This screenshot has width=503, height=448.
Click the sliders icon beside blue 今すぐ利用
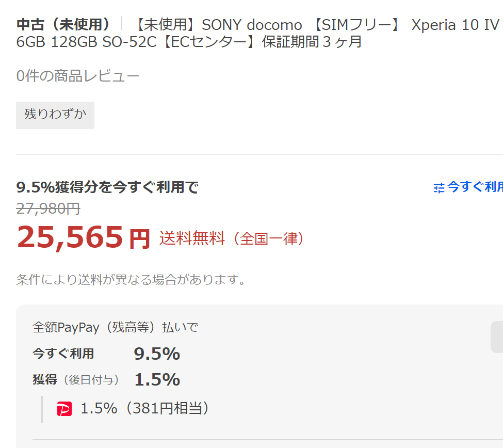pyautogui.click(x=439, y=188)
